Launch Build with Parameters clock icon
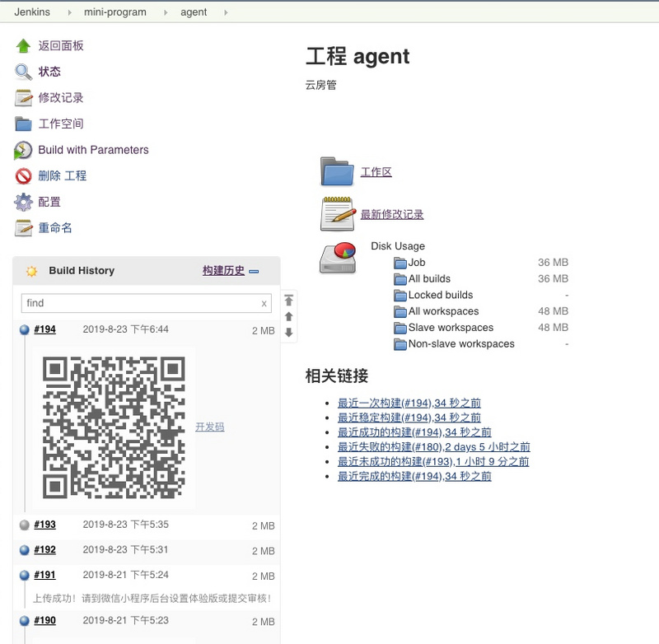 tap(21, 150)
